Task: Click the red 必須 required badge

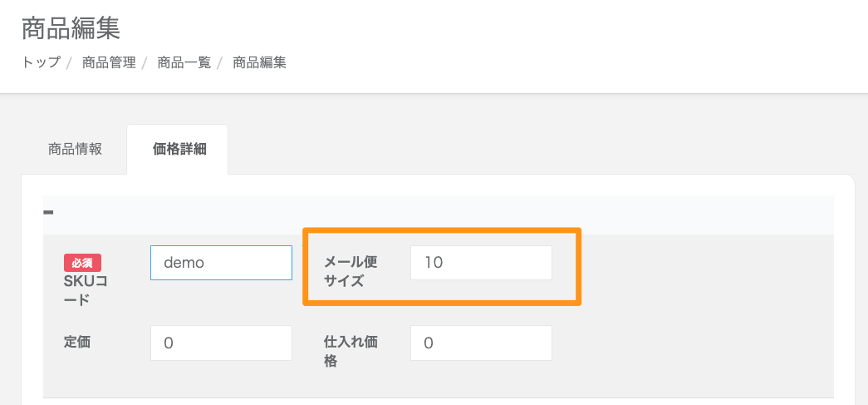Action: (x=82, y=263)
